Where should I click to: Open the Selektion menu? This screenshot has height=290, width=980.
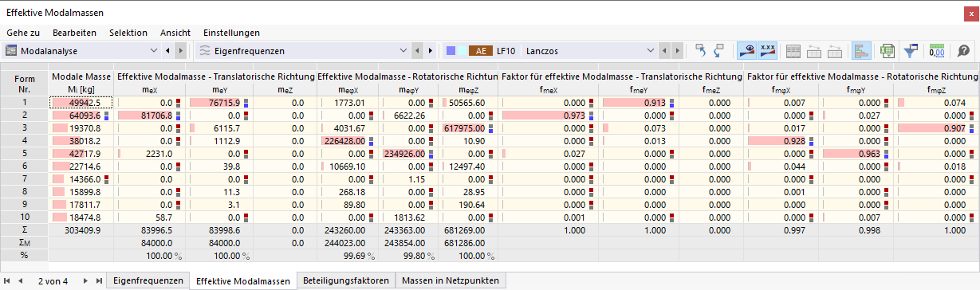[128, 33]
